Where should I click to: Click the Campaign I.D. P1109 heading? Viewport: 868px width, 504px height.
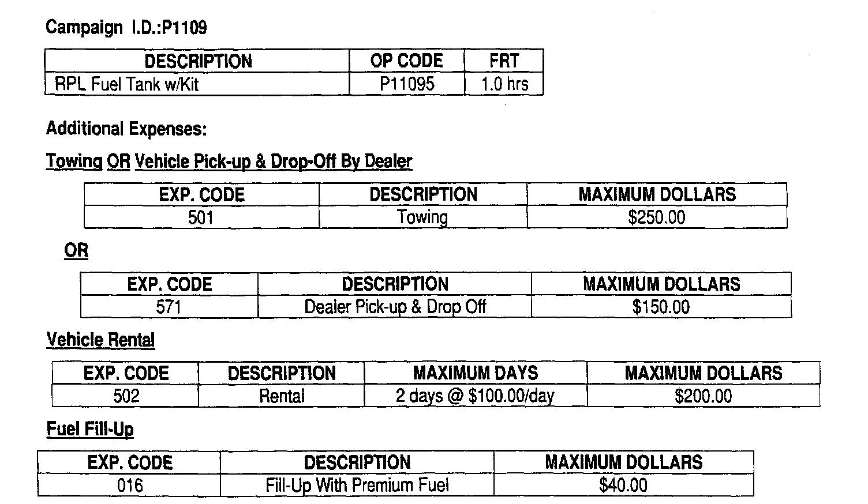pyautogui.click(x=126, y=27)
